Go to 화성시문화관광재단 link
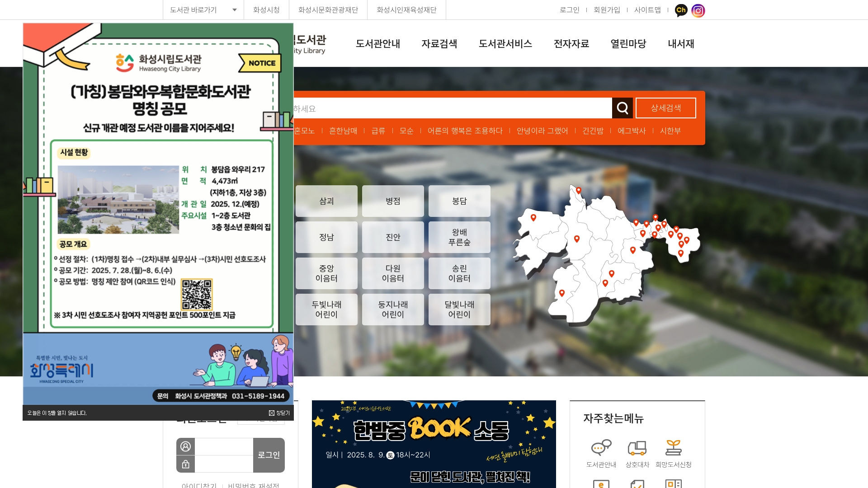 pos(328,10)
